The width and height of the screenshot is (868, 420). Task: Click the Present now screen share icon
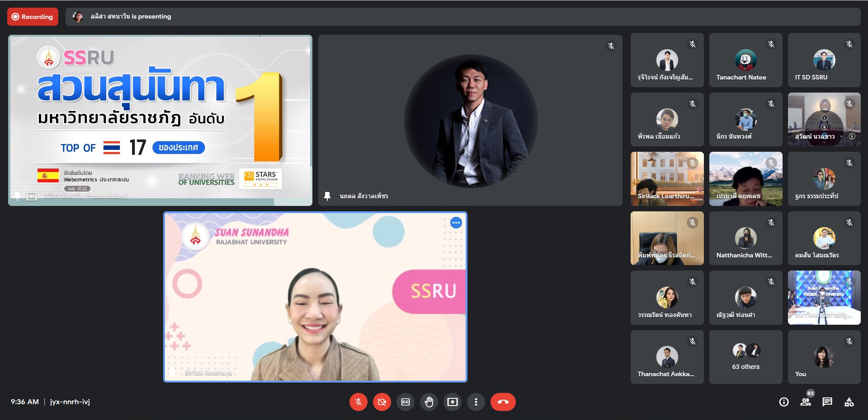click(453, 402)
